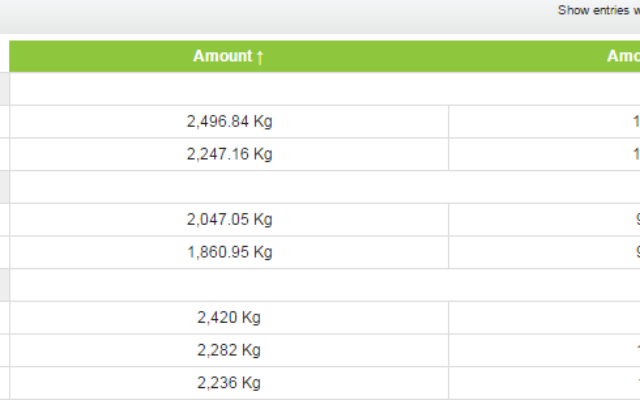The height and width of the screenshot is (400, 640).
Task: Click empty group row above 2,047.05 Kg
Action: 325,187
